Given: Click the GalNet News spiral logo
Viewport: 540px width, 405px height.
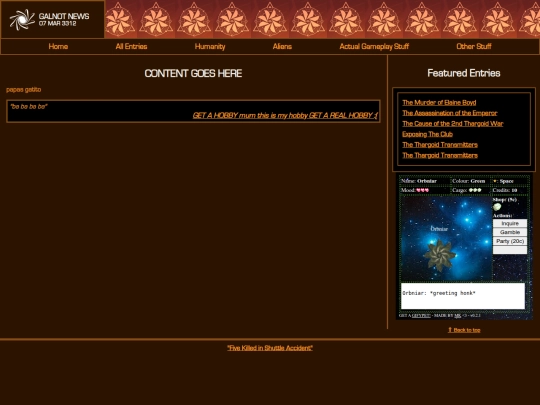Looking at the screenshot, I should pos(22,19).
